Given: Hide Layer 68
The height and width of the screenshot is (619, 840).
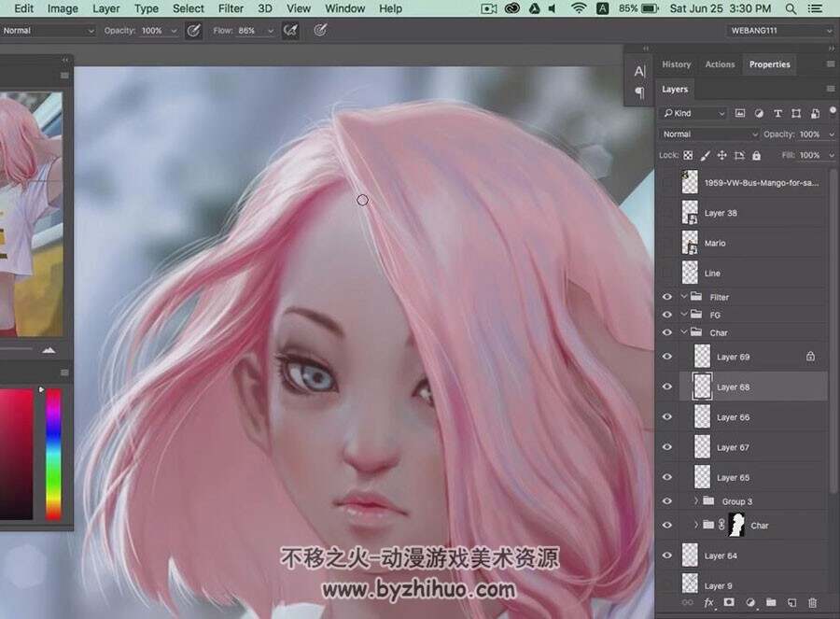Looking at the screenshot, I should click(x=667, y=387).
